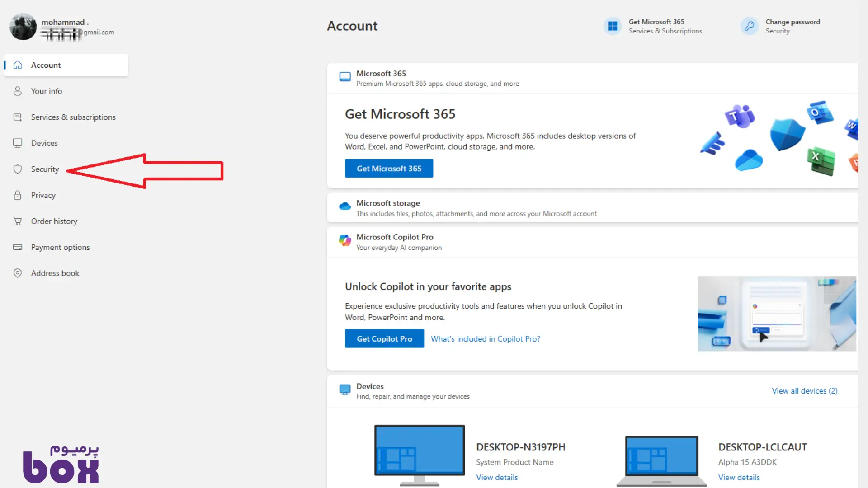
Task: Click the DESKTOP-N3197PH desktop thumbnail
Action: (420, 455)
